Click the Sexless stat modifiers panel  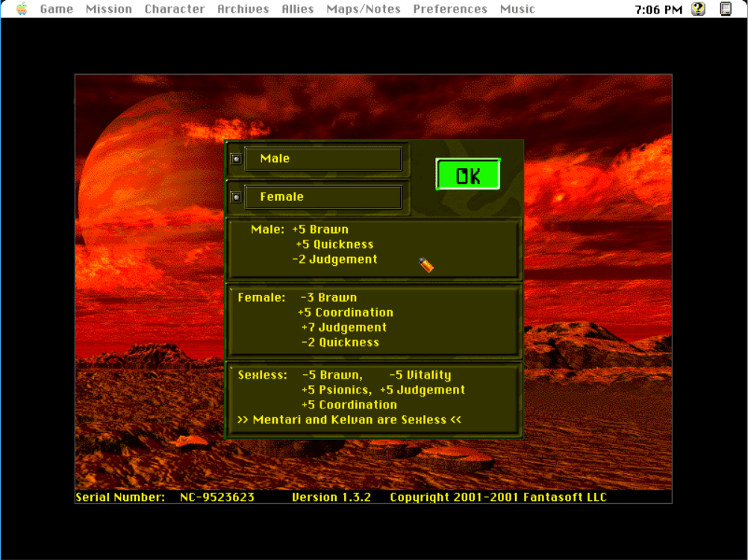click(x=373, y=398)
